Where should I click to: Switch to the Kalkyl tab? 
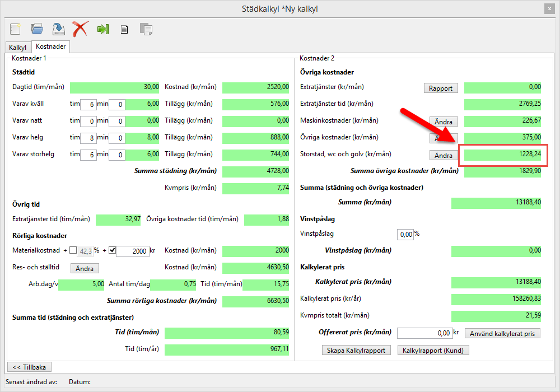18,48
